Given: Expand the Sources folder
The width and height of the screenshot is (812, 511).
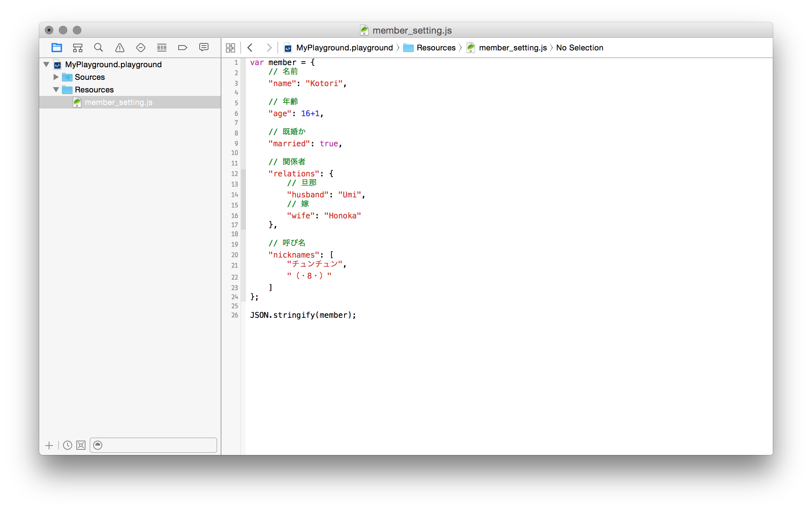Looking at the screenshot, I should (56, 77).
